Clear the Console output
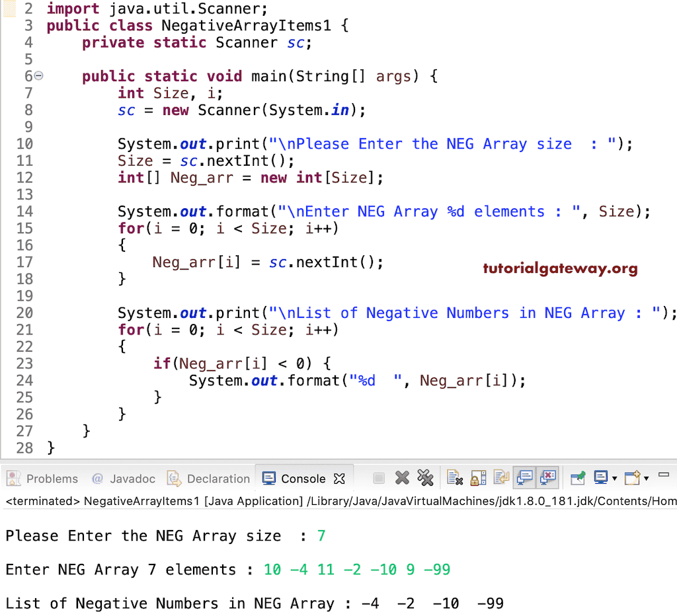The image size is (677, 616). [455, 477]
